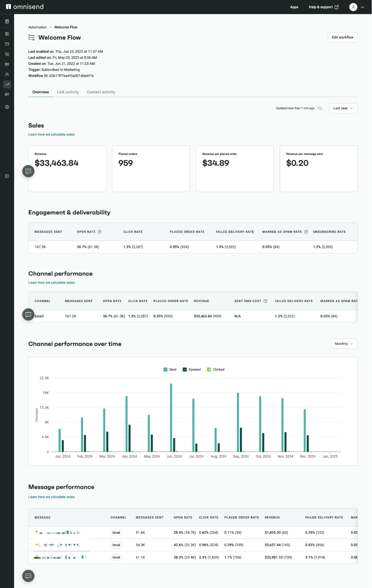The height and width of the screenshot is (588, 372).
Task: Expand the account menu chevron in the header
Action: (x=363, y=7)
